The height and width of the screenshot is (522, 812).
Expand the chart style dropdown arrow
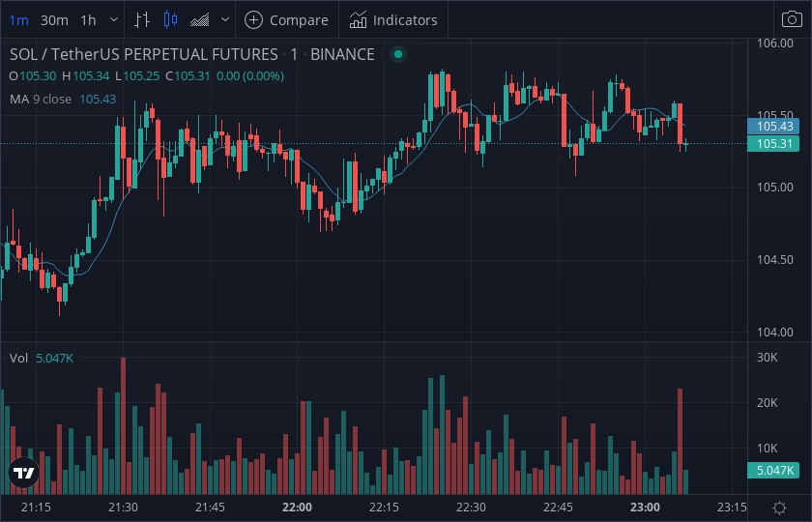click(224, 20)
